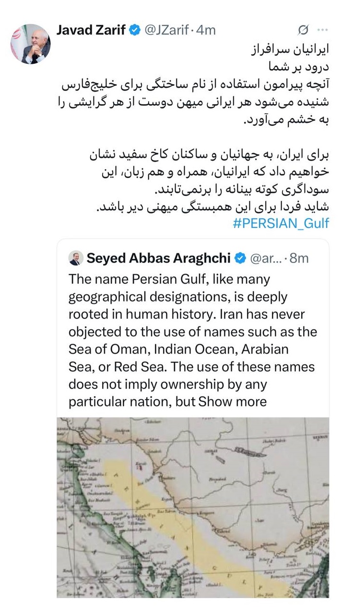Click the Seyed Abbas Araghchi name
This screenshot has width=364, height=612.
tap(159, 259)
